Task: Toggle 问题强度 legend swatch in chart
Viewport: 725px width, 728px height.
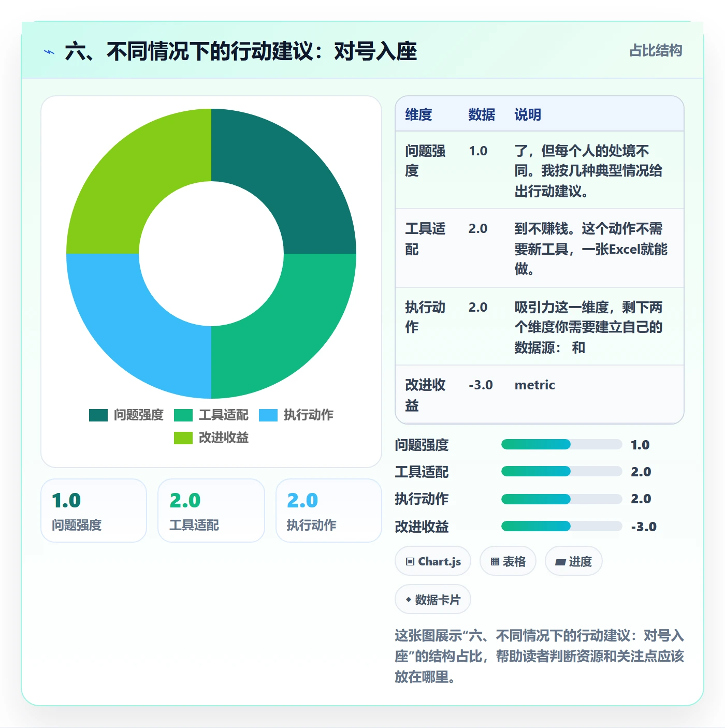Action: (98, 415)
